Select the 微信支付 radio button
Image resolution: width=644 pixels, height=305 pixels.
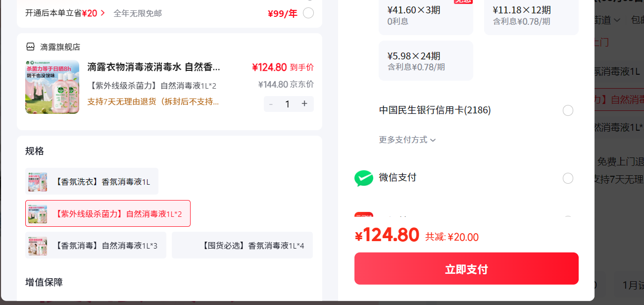click(x=568, y=178)
